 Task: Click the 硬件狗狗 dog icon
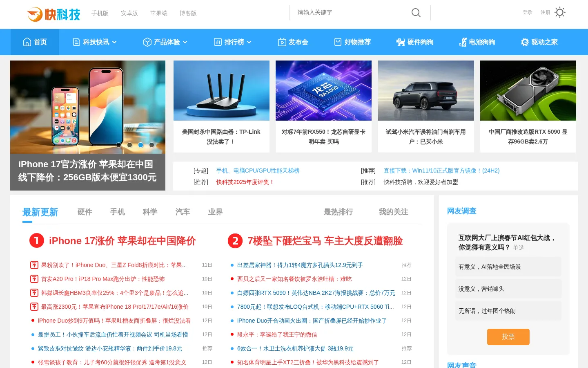[x=401, y=42]
